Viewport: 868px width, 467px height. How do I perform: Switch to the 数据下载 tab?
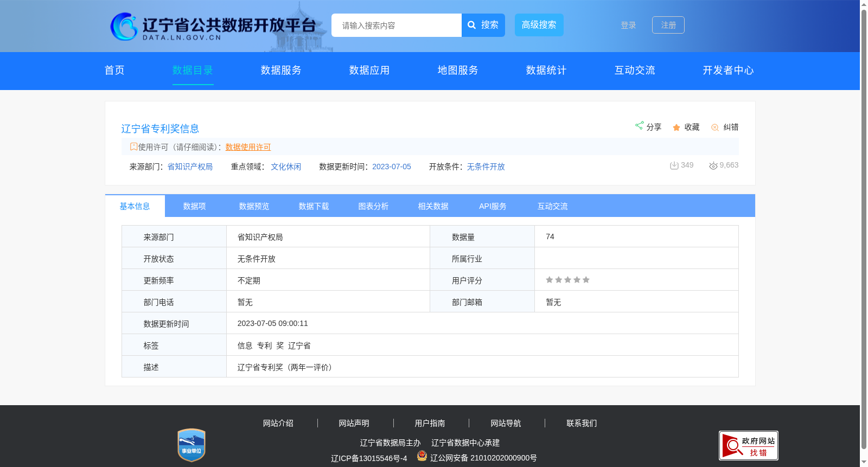(314, 206)
